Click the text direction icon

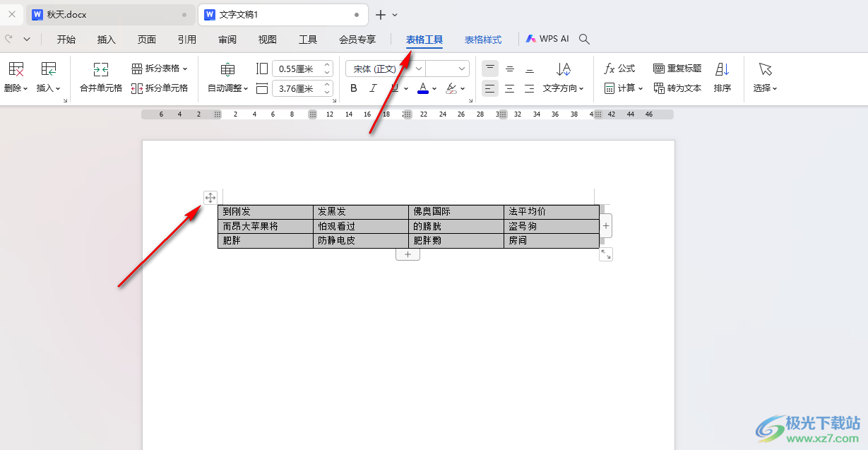564,69
